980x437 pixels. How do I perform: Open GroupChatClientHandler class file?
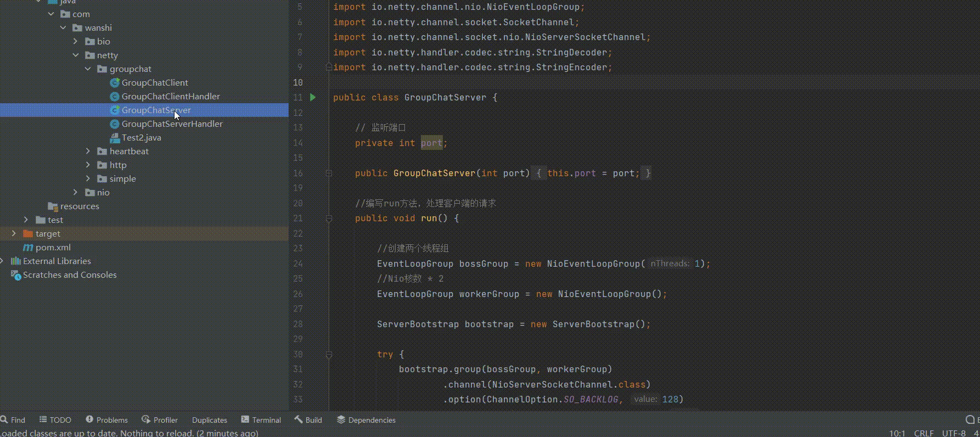(x=171, y=96)
